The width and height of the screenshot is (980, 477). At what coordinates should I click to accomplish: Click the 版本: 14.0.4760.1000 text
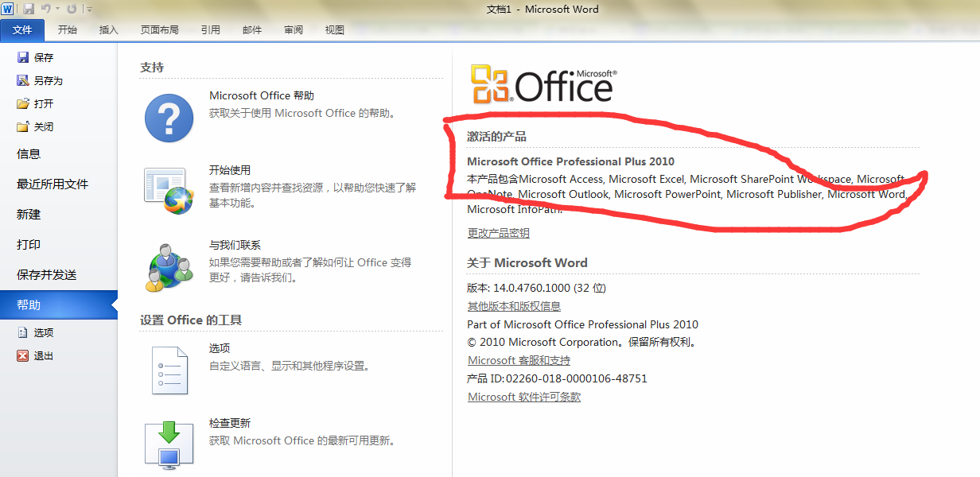[536, 288]
